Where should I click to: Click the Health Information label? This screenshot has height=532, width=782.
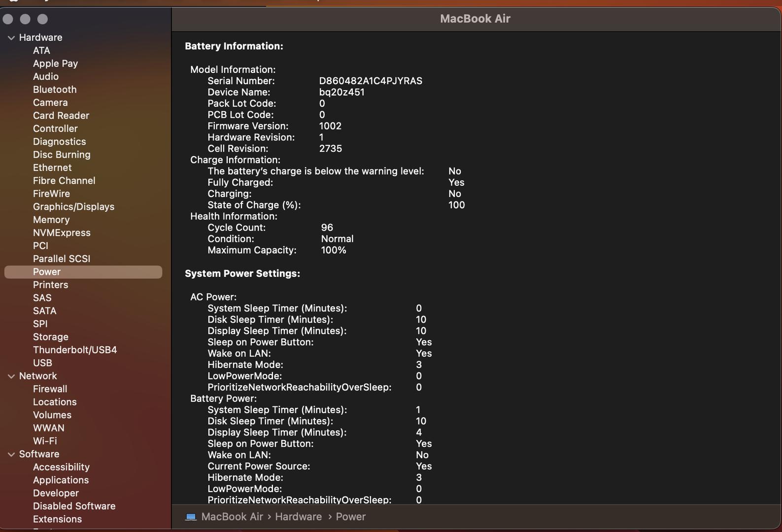(234, 216)
